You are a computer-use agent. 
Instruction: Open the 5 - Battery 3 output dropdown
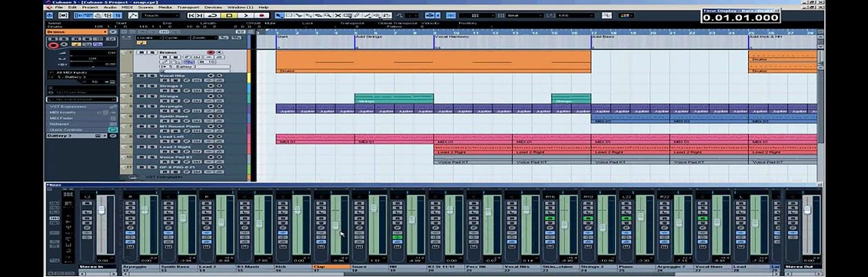coord(81,77)
